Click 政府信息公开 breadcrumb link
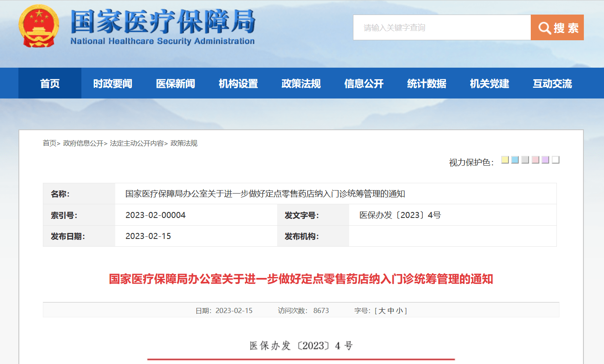 coord(83,143)
